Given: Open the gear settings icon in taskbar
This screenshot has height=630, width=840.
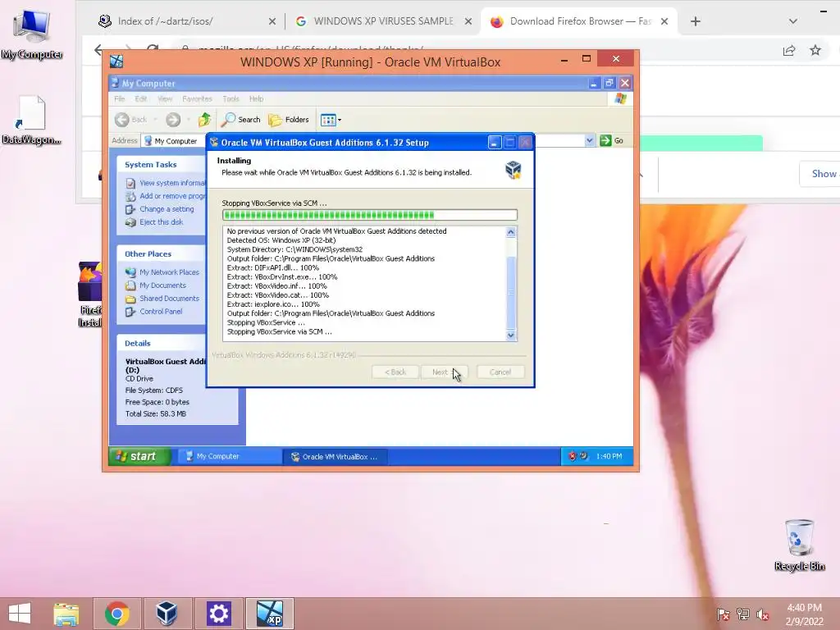Looking at the screenshot, I should (x=218, y=614).
